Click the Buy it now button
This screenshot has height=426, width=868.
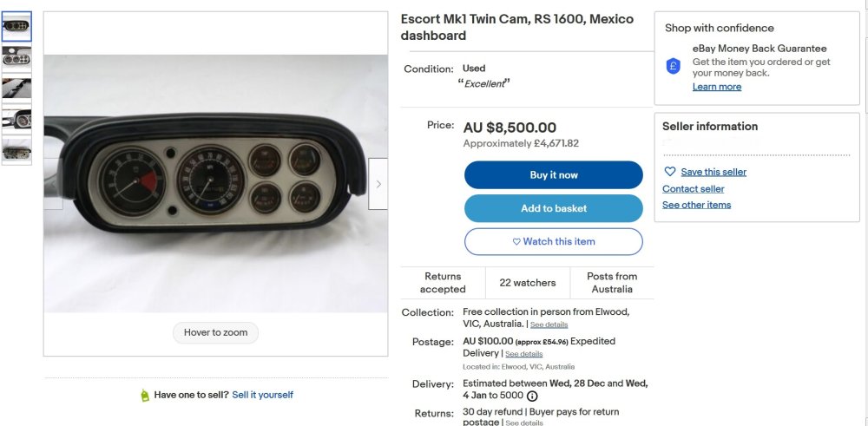[x=554, y=175]
